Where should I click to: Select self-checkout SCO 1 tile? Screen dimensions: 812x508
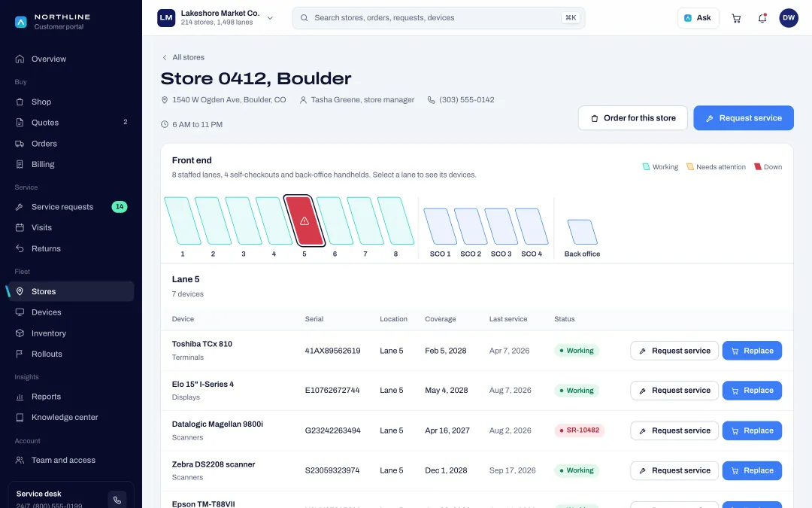tap(440, 226)
